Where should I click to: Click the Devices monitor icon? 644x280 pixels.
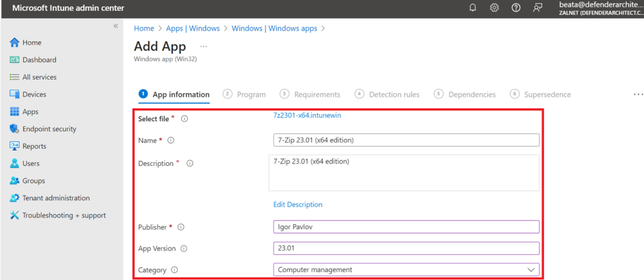pyautogui.click(x=15, y=94)
